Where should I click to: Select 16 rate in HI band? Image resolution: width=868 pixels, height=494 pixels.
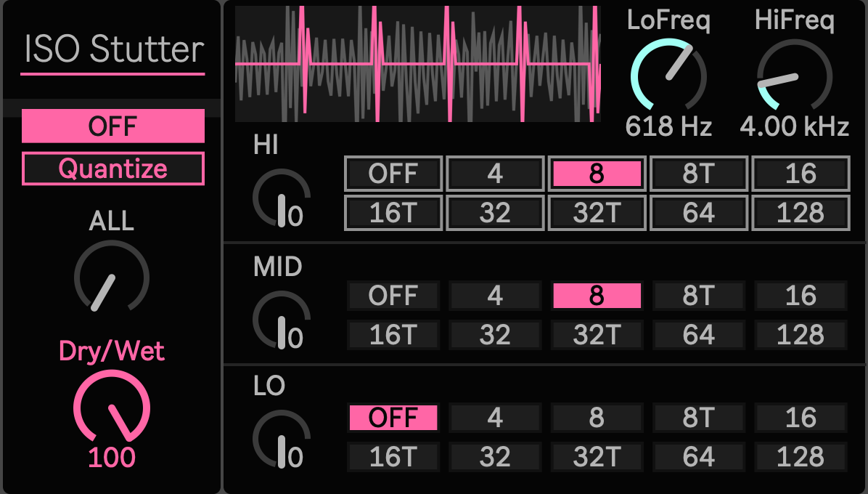(801, 174)
